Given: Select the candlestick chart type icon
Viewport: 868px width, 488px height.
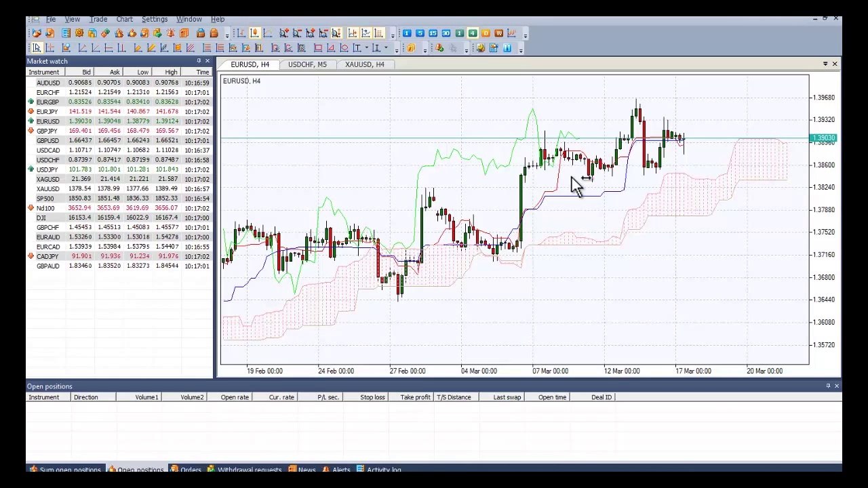Looking at the screenshot, I should pyautogui.click(x=255, y=33).
